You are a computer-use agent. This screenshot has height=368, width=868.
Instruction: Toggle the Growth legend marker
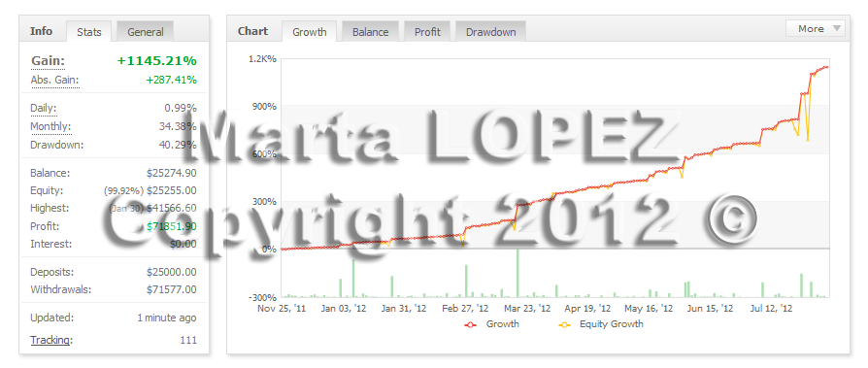coord(471,325)
